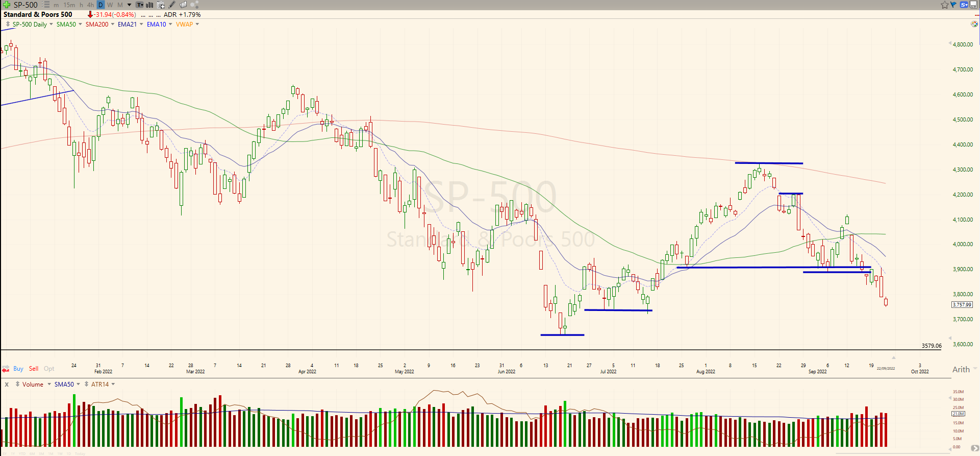This screenshot has height=456, width=980.
Task: Open the VWAP indicator dropdown
Action: [197, 24]
